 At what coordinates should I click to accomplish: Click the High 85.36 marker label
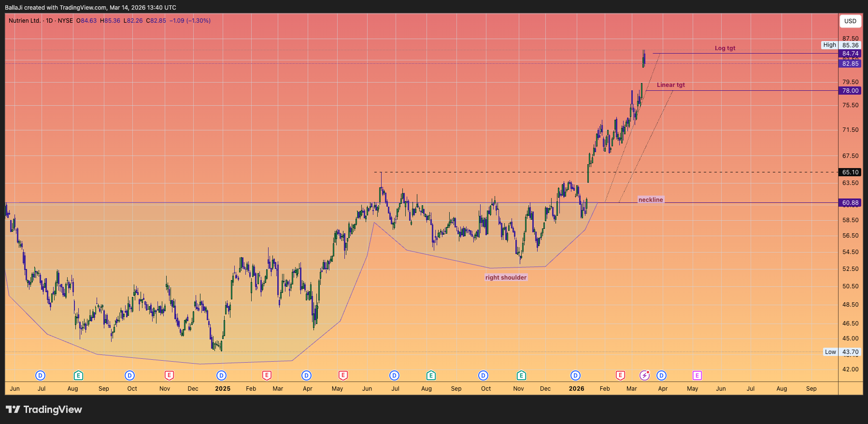coord(841,45)
